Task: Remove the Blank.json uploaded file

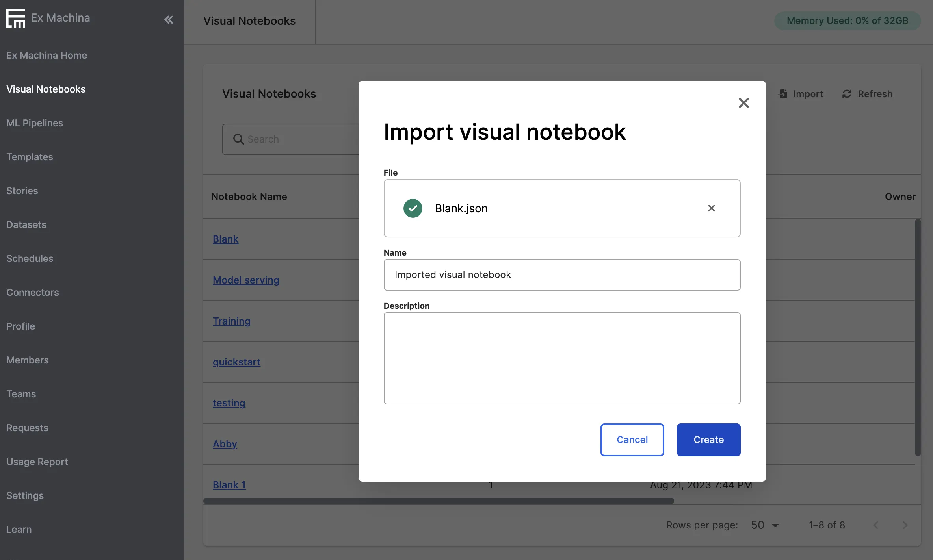Action: [711, 208]
